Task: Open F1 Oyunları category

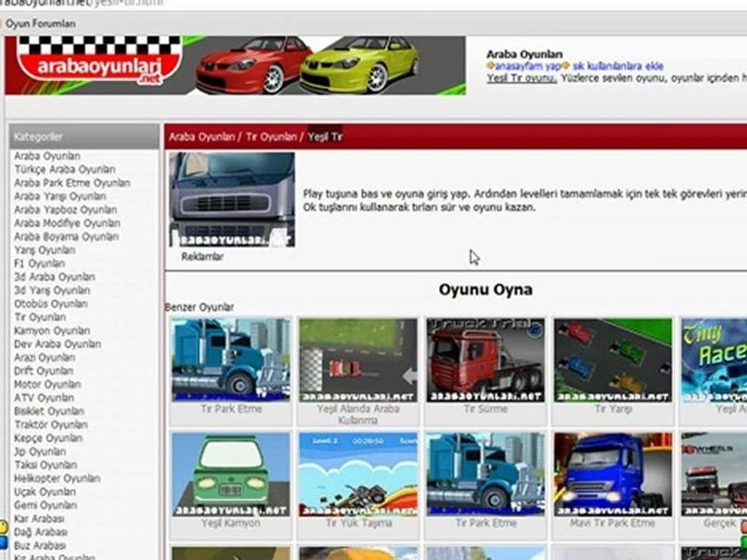Action: point(40,264)
